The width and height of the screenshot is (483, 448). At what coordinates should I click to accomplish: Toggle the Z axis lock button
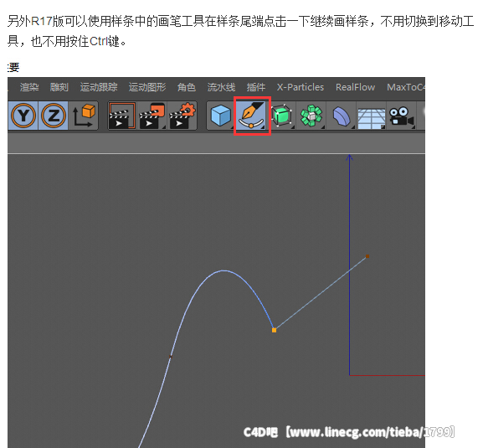coord(54,116)
